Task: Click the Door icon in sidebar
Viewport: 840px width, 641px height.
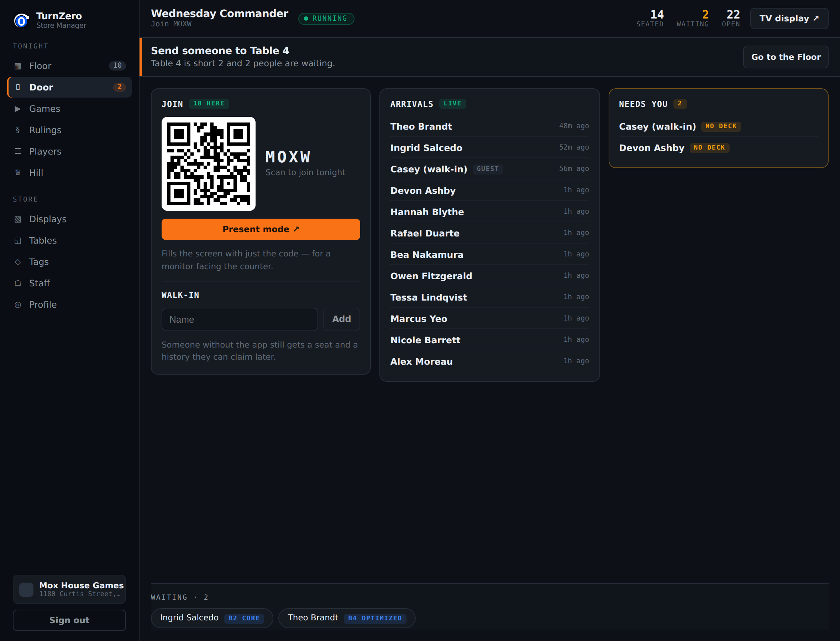Action: click(17, 87)
